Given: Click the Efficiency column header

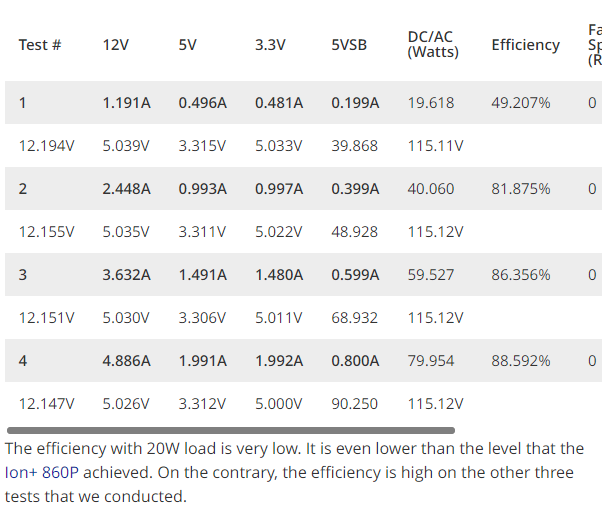Looking at the screenshot, I should (x=525, y=45).
